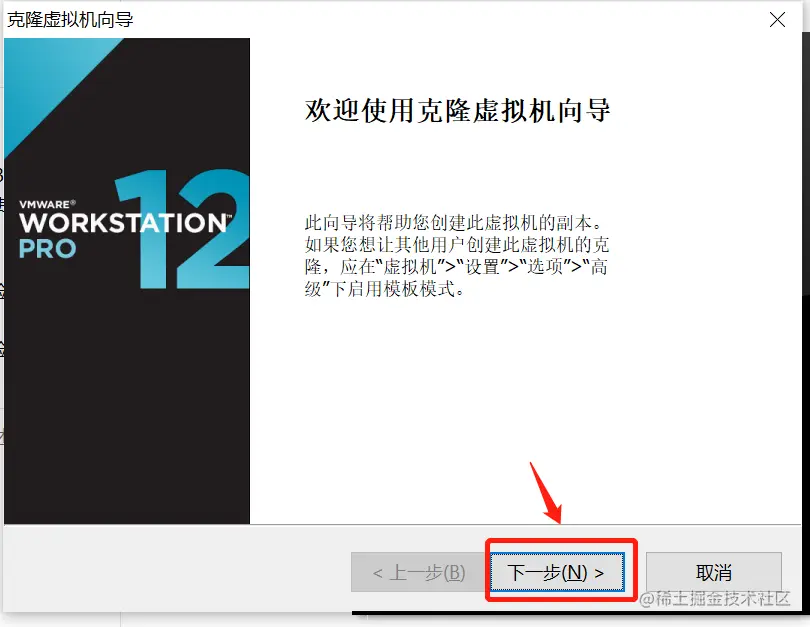
Task: Click the large blue 12 numeral in the banner
Action: (181, 229)
